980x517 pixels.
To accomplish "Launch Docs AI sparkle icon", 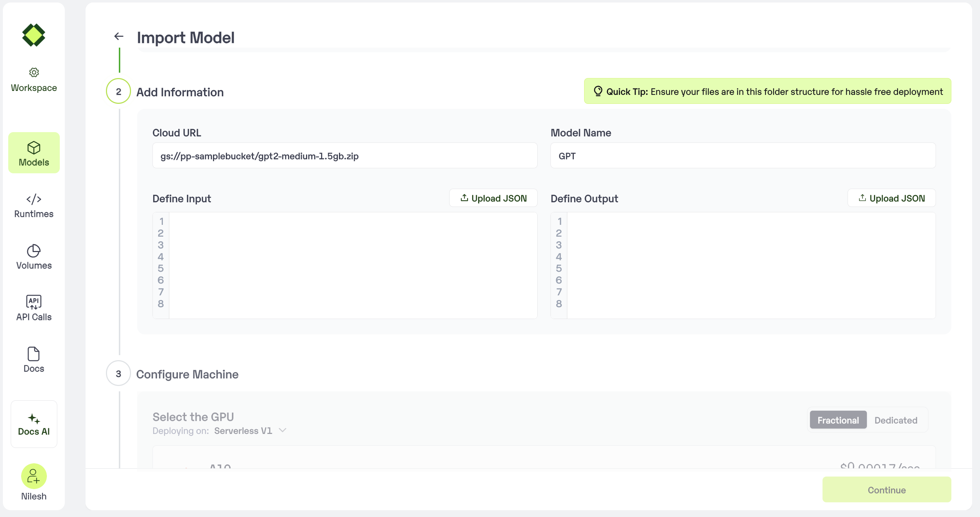I will pos(34,419).
